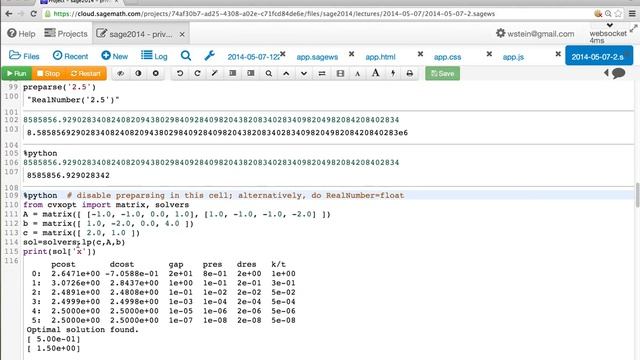Open chat with speech bubble icon
The image size is (640, 360).
619,73
